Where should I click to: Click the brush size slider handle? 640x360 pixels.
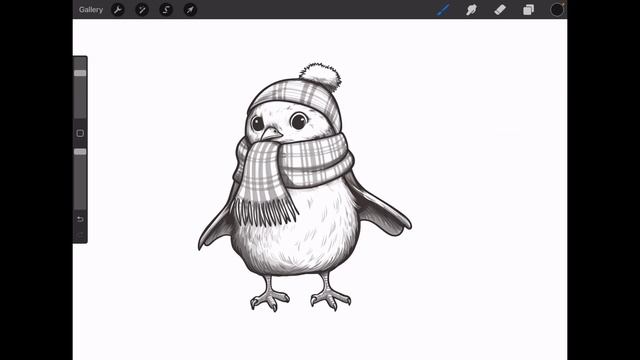80,73
